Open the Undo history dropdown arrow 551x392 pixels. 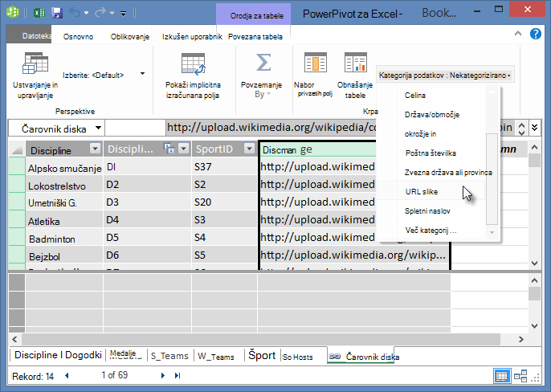pos(86,14)
